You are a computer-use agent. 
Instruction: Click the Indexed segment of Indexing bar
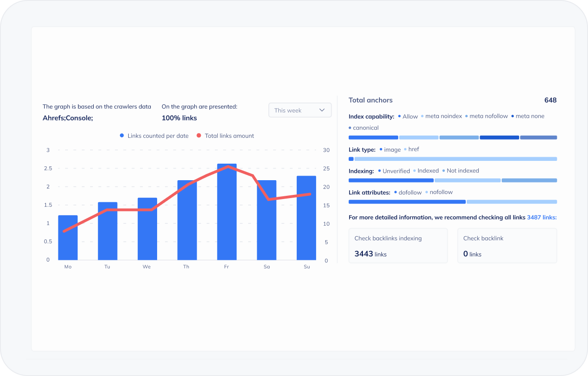pyautogui.click(x=468, y=181)
